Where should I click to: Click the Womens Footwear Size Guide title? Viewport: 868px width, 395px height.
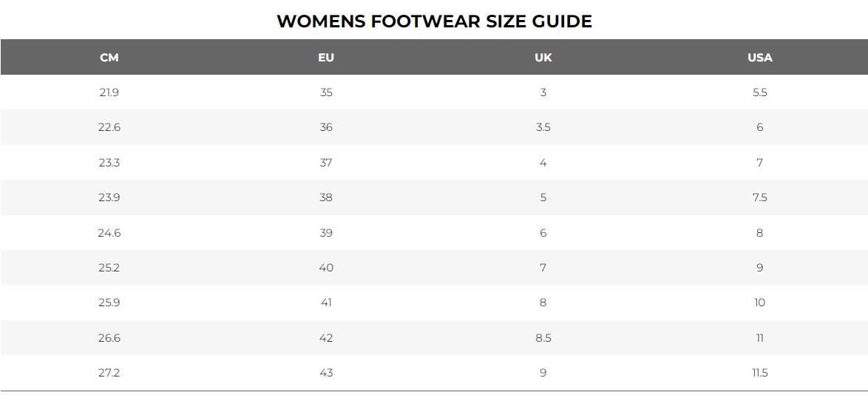point(434,21)
